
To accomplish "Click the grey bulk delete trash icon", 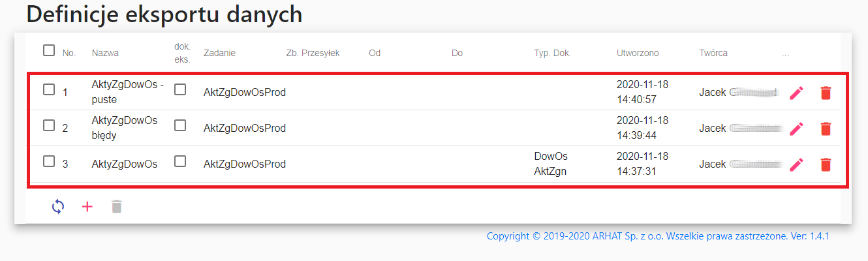I will click(x=116, y=207).
